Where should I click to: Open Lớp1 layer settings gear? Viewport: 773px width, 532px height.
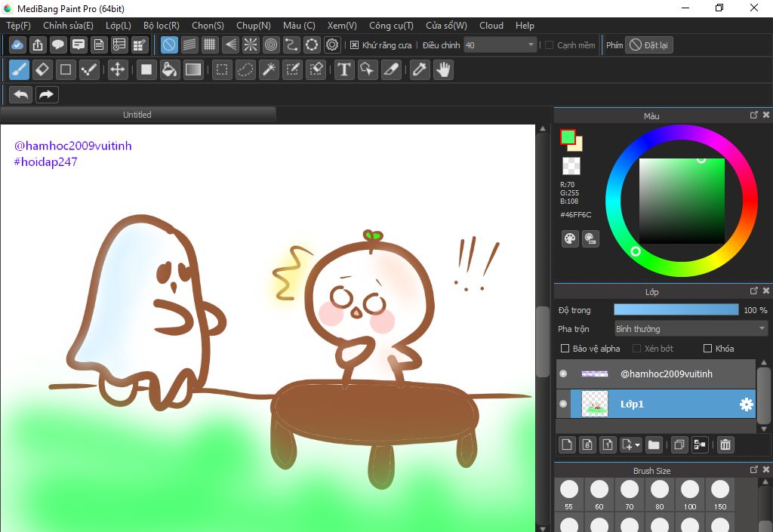click(747, 404)
